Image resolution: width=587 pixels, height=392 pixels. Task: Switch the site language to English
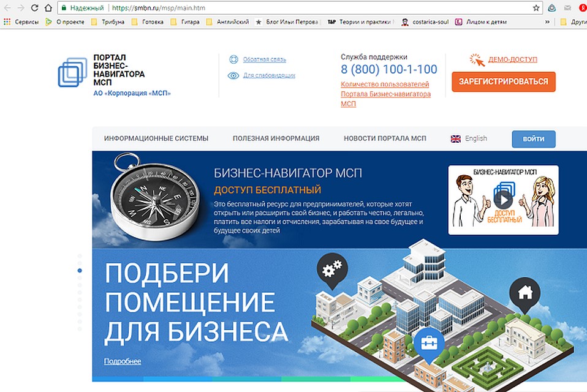coord(476,138)
